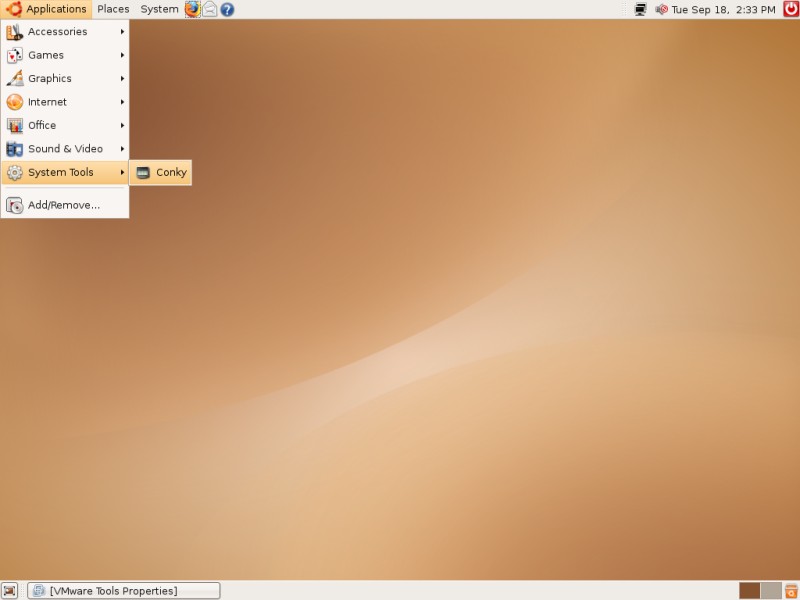Switch to the first workspace

[x=749, y=591]
